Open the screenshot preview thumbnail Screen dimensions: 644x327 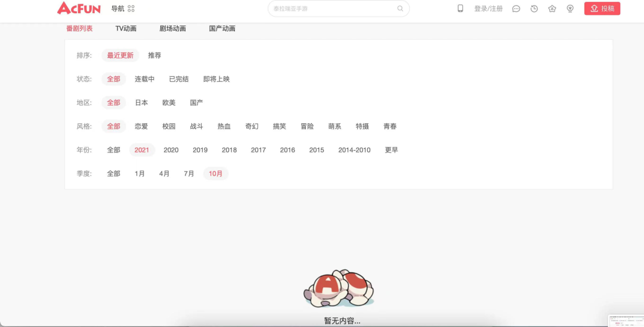tap(626, 320)
